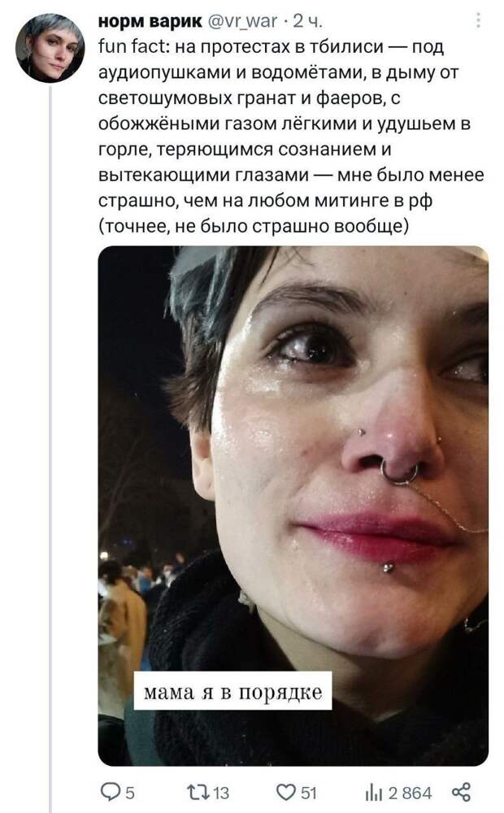Open the profile name норм варик
Screen dimensions: 504x813
[x=150, y=21]
